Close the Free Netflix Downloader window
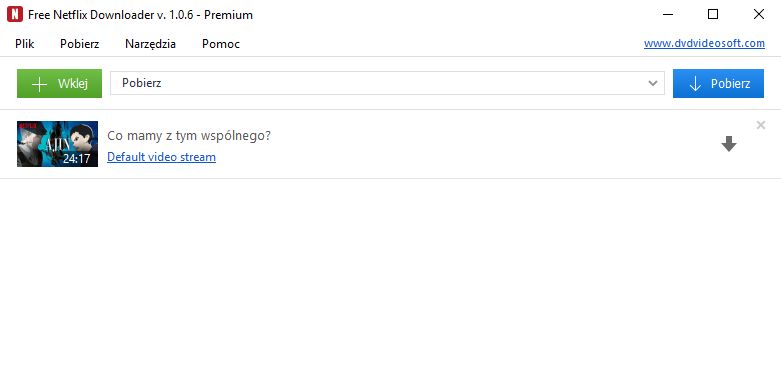 click(x=759, y=14)
